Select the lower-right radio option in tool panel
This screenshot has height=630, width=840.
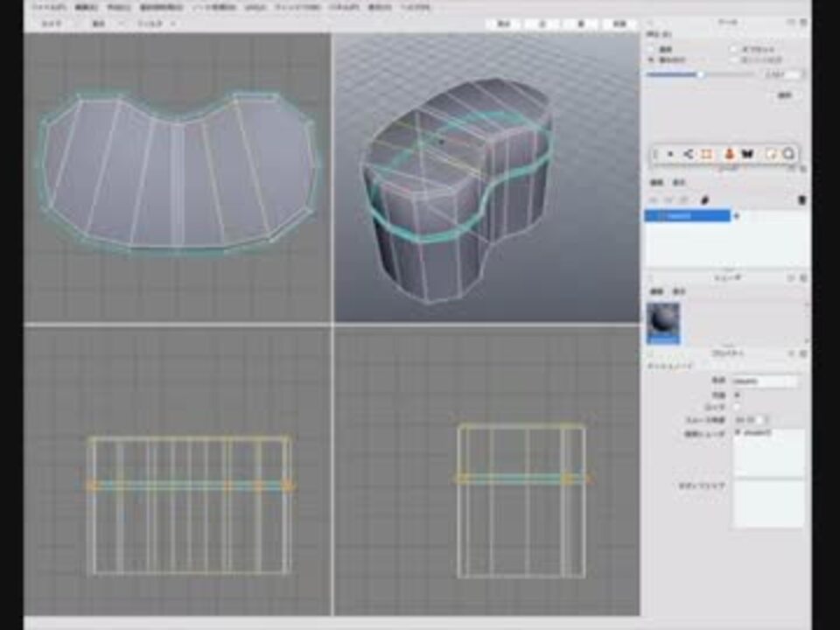(x=734, y=60)
